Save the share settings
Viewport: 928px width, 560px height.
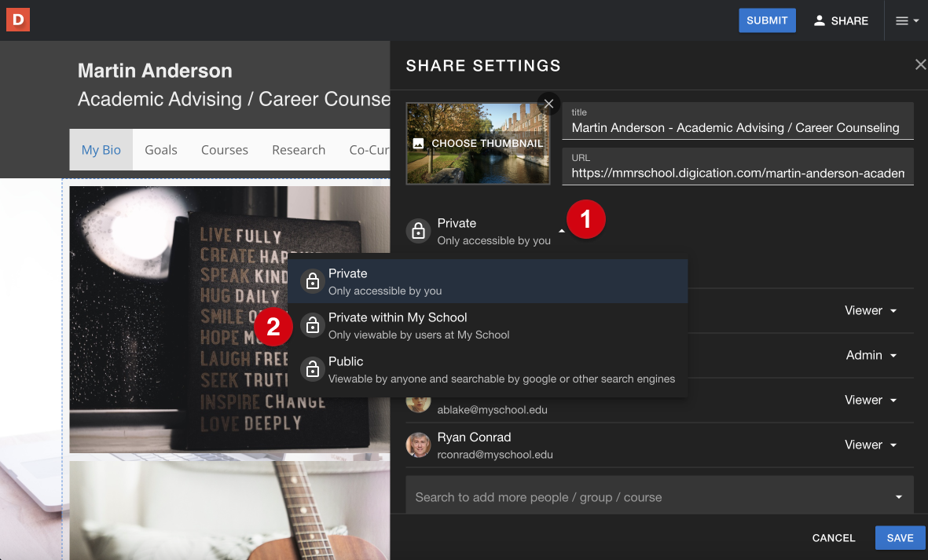coord(900,537)
